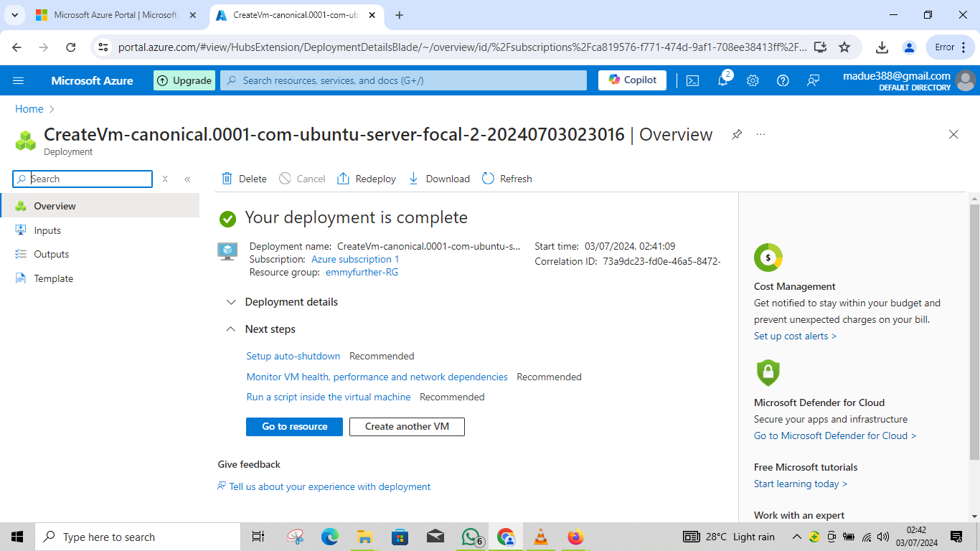980x551 pixels.
Task: Open the Windows Start menu
Action: (x=17, y=537)
